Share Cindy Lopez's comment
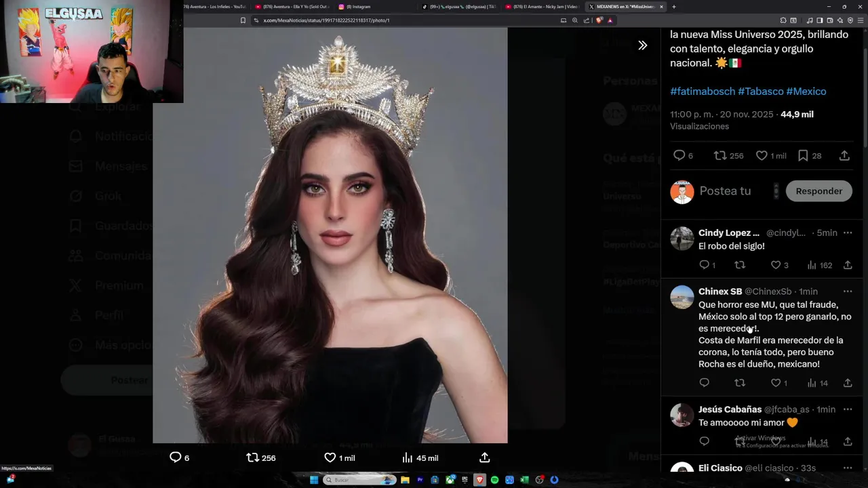 tap(848, 265)
